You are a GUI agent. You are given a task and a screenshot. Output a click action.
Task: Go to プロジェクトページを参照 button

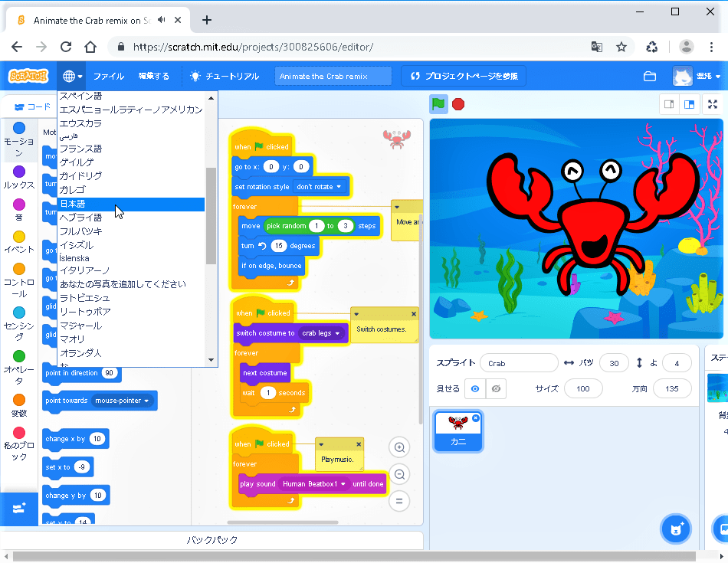coord(464,76)
